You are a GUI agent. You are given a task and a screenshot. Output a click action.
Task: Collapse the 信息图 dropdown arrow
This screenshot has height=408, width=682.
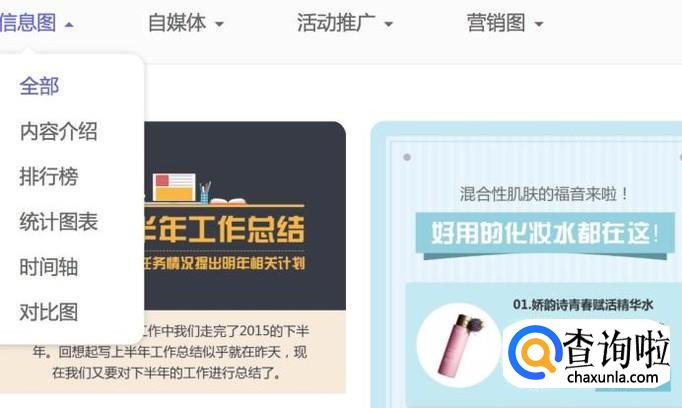pos(69,25)
